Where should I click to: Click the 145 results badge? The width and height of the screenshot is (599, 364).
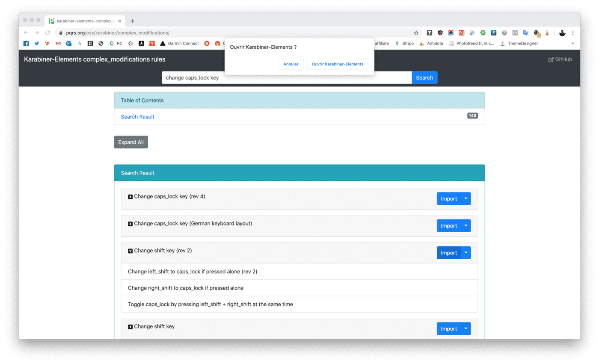(472, 116)
